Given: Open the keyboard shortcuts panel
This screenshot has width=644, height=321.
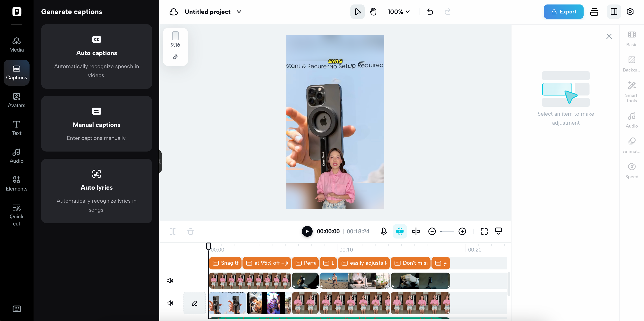Looking at the screenshot, I should point(17,309).
